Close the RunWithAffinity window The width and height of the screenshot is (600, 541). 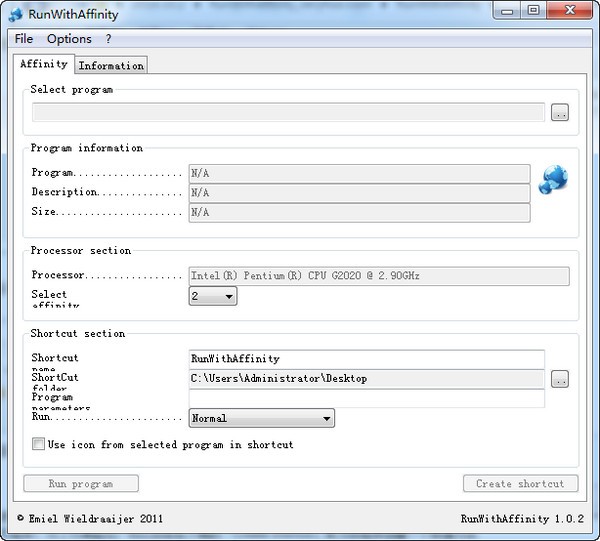(570, 11)
